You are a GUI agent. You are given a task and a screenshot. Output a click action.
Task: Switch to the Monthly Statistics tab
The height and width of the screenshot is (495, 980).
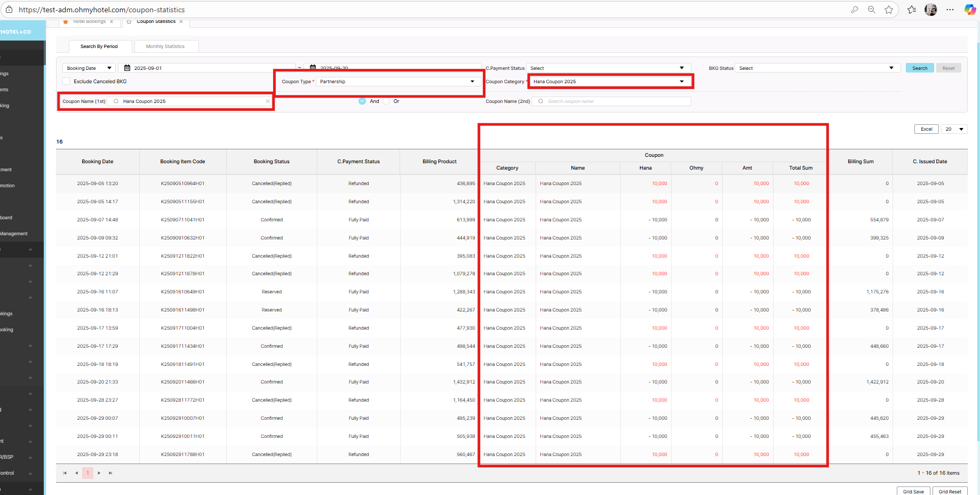click(x=165, y=46)
